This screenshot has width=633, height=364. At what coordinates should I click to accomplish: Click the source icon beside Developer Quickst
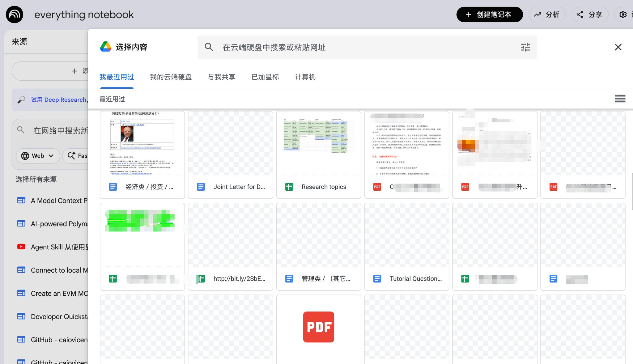coord(21,316)
